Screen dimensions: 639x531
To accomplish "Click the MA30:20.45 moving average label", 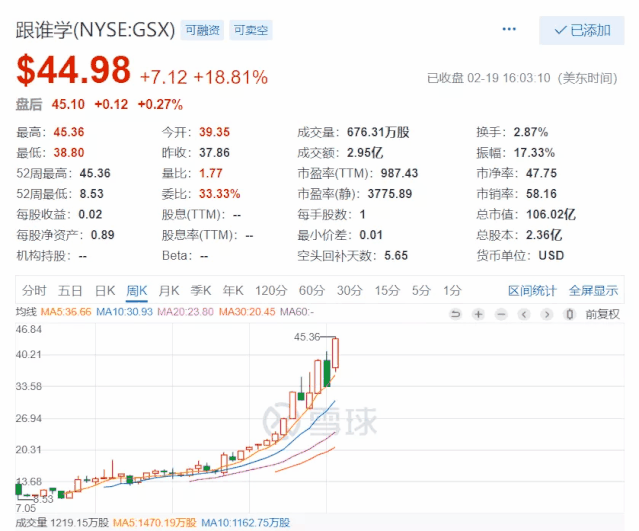I will (247, 312).
